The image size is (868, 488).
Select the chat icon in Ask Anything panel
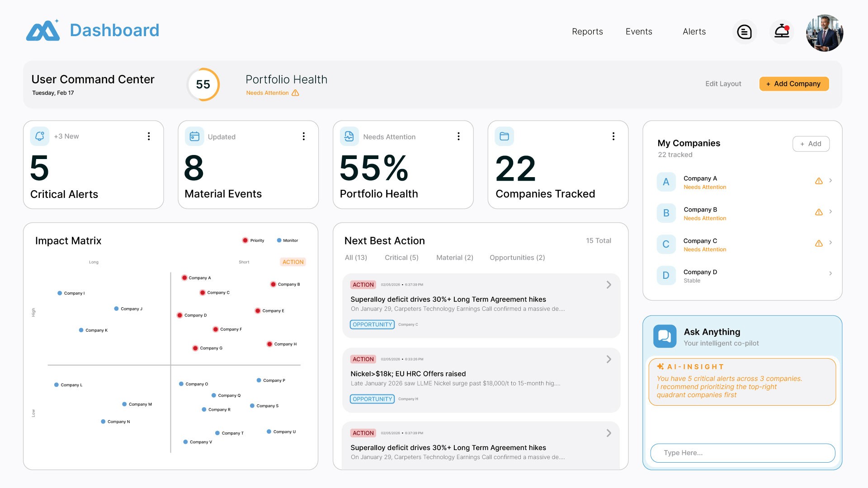[x=665, y=336]
